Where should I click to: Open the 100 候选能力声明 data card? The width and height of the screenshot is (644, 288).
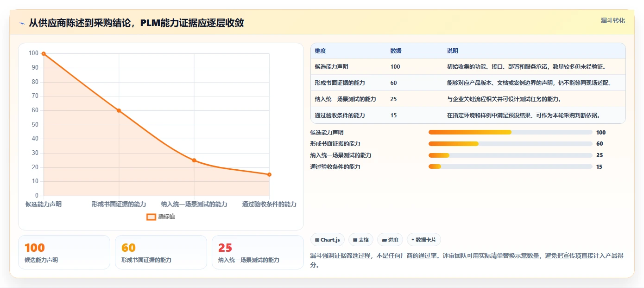[64, 252]
